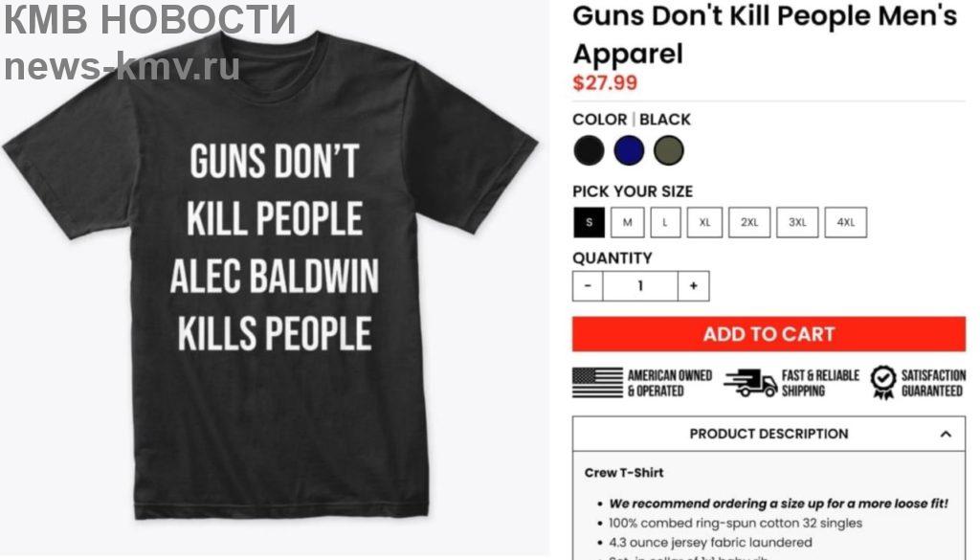The width and height of the screenshot is (980, 560).
Task: Click the fast shipping truck icon
Action: [x=750, y=383]
